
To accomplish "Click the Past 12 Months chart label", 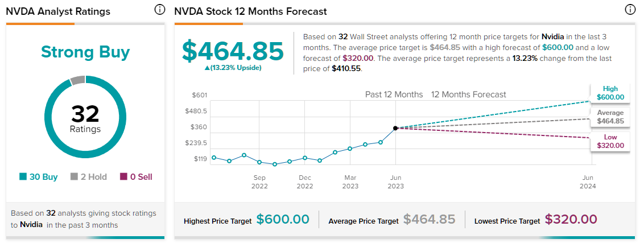I will coord(394,94).
